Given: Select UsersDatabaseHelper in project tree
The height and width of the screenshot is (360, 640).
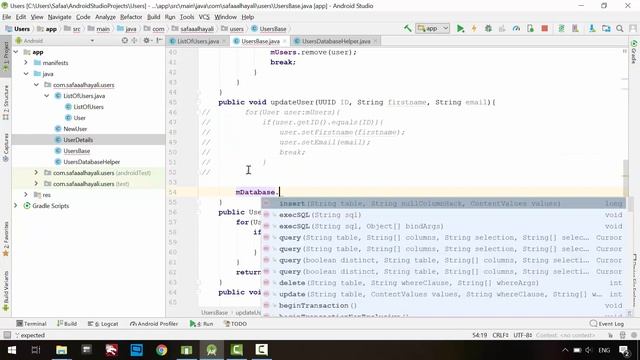Looking at the screenshot, I should [x=91, y=162].
